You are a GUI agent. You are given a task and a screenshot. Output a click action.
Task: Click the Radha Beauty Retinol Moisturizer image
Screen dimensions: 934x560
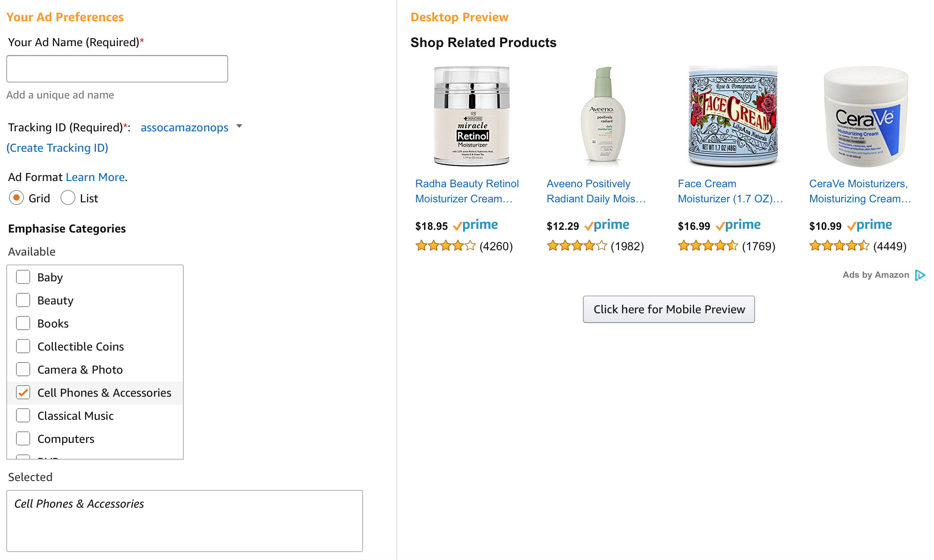click(471, 116)
